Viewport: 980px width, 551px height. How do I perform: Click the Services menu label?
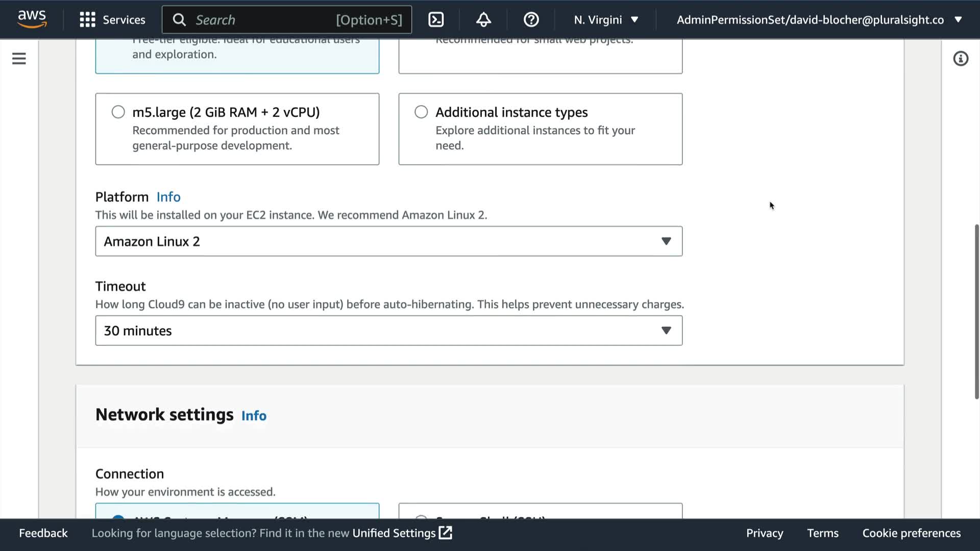click(124, 19)
